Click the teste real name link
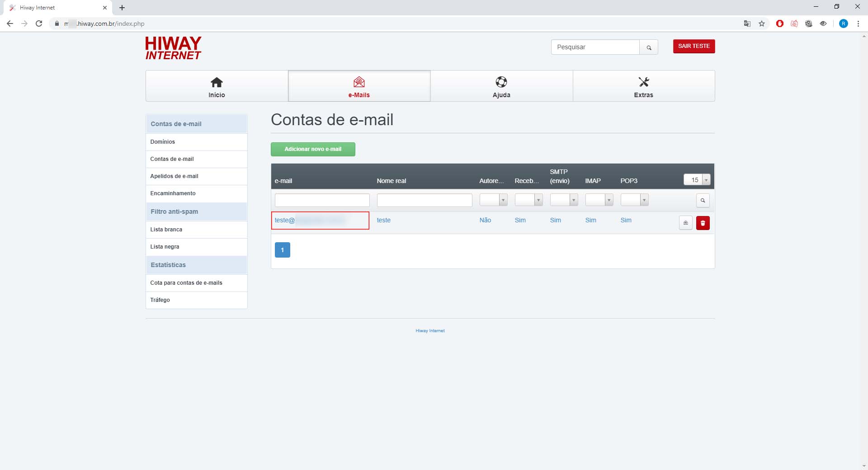This screenshot has height=470, width=868. click(384, 220)
